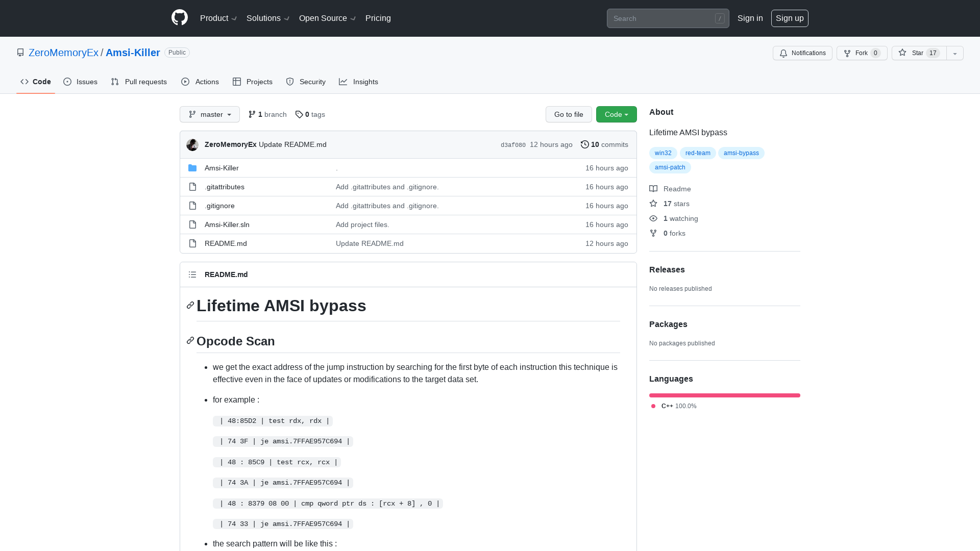This screenshot has height=551, width=980.
Task: Open the Amsi-Killer folder icon
Action: pyautogui.click(x=192, y=168)
